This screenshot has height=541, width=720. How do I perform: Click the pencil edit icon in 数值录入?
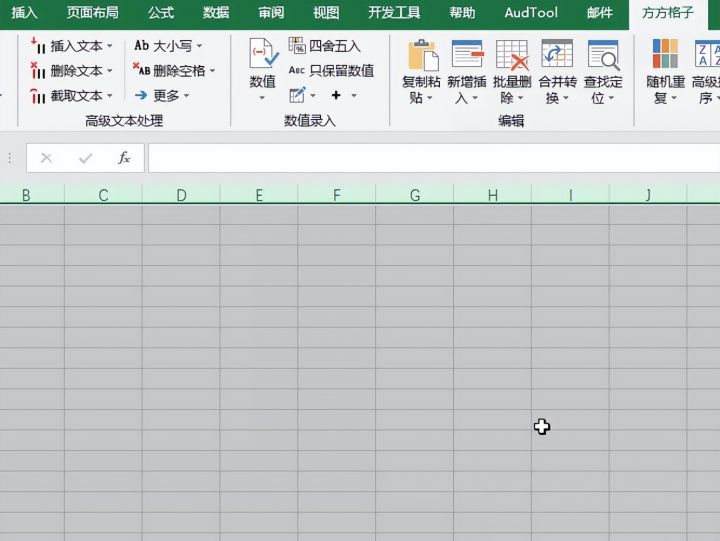297,95
